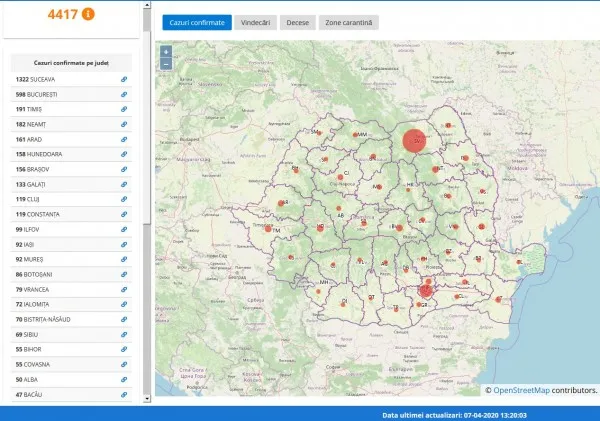Click the '47 BACĂU' row text
Viewport: 600px width, 421px height.
[29, 394]
